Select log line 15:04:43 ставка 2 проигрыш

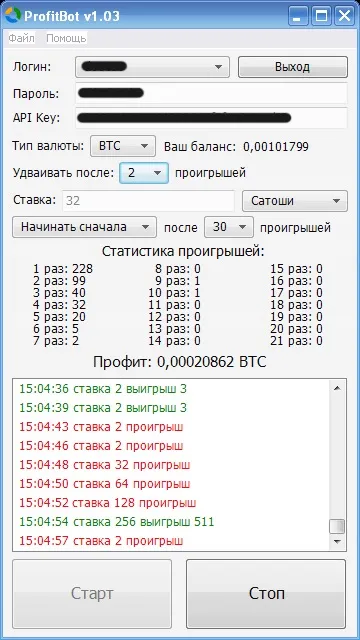[101, 427]
